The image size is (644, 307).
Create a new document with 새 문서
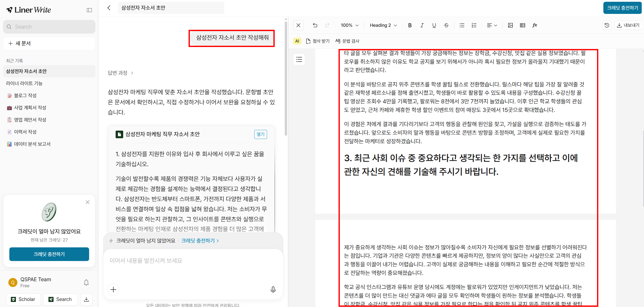coord(49,43)
